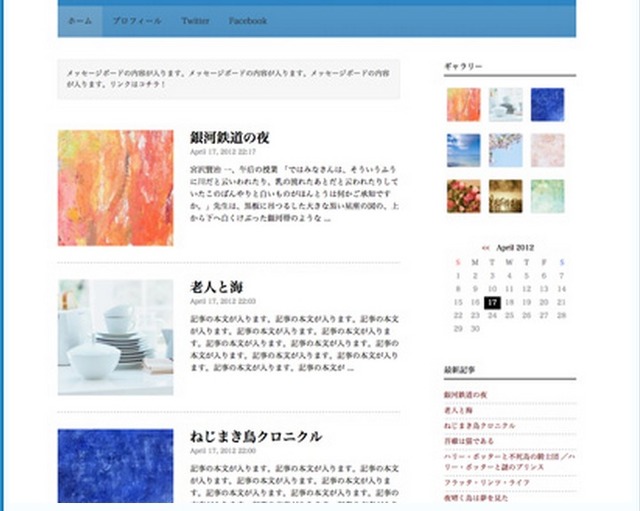Open red roses image in gallery

(x=464, y=196)
